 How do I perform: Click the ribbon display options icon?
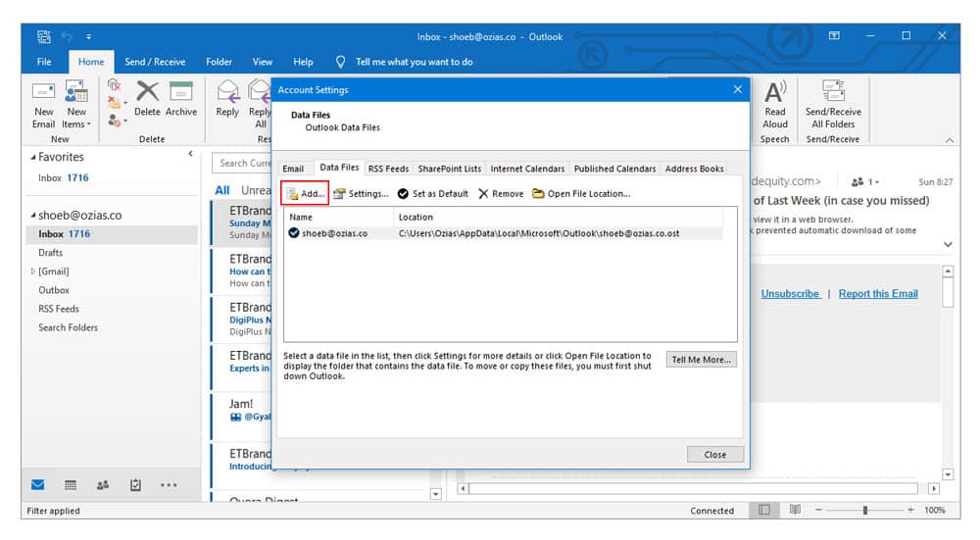coord(834,35)
